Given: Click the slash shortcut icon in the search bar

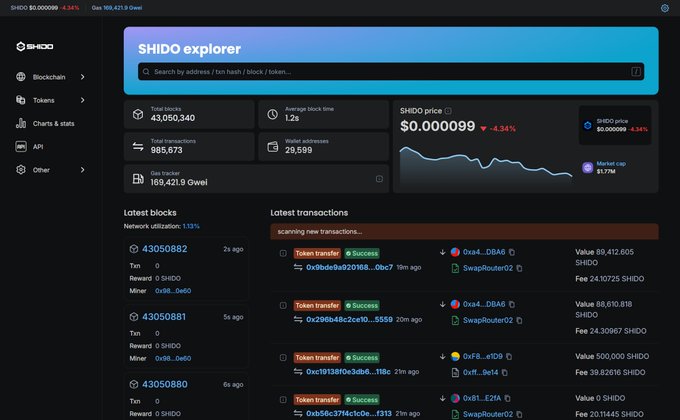Looking at the screenshot, I should (x=636, y=72).
